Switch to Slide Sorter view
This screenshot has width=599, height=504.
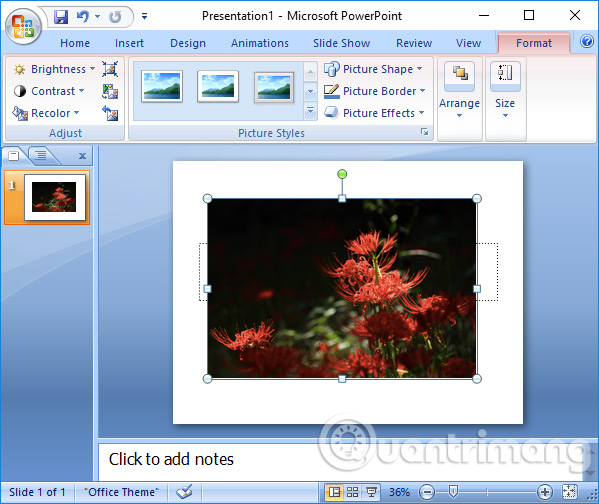[352, 492]
